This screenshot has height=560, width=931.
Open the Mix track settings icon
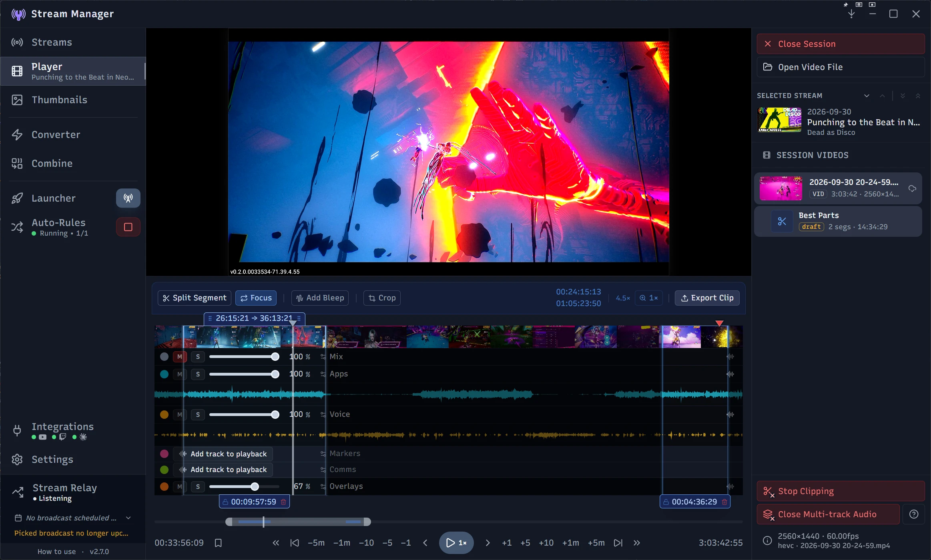[x=323, y=356]
